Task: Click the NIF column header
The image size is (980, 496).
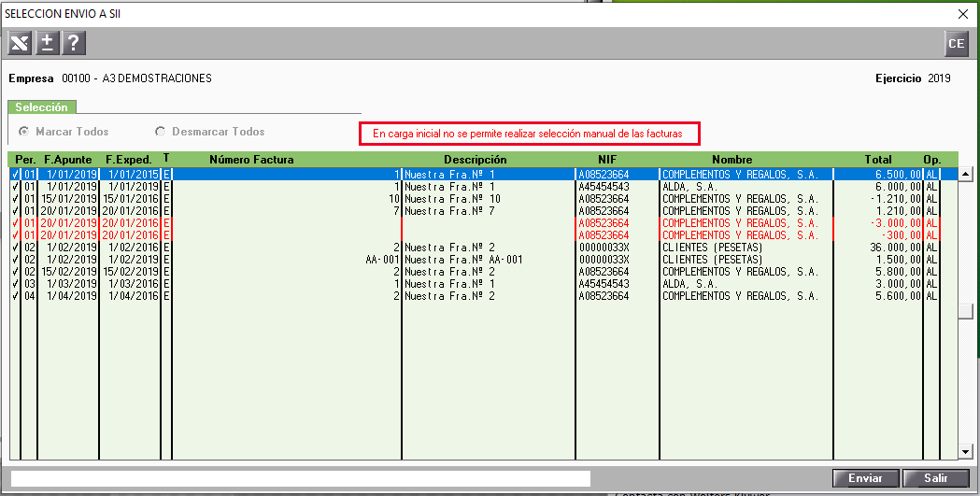Action: 607,160
